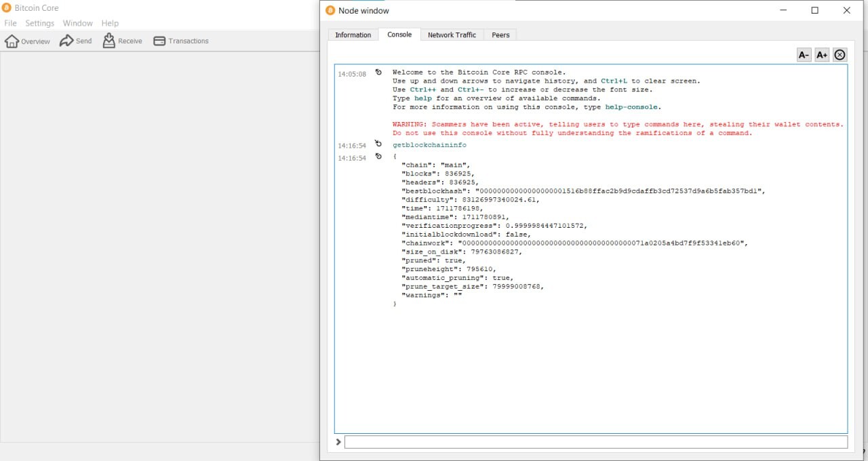Maximize the Node window
The height and width of the screenshot is (461, 868).
[x=815, y=10]
